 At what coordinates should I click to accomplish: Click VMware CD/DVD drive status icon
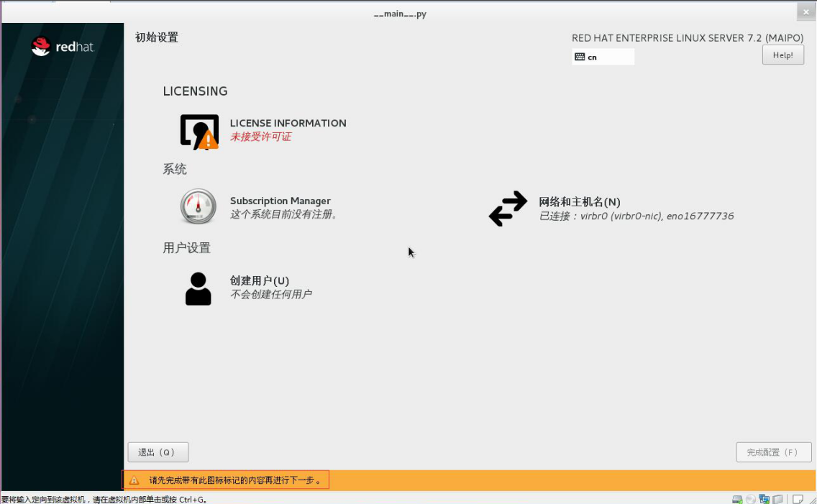coord(751,499)
